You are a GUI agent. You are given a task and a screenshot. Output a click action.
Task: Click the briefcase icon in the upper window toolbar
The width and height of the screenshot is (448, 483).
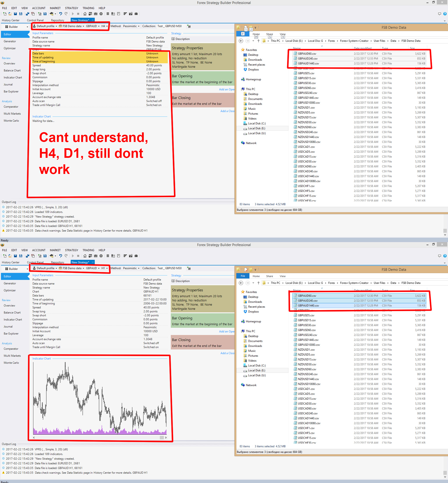coord(136,14)
